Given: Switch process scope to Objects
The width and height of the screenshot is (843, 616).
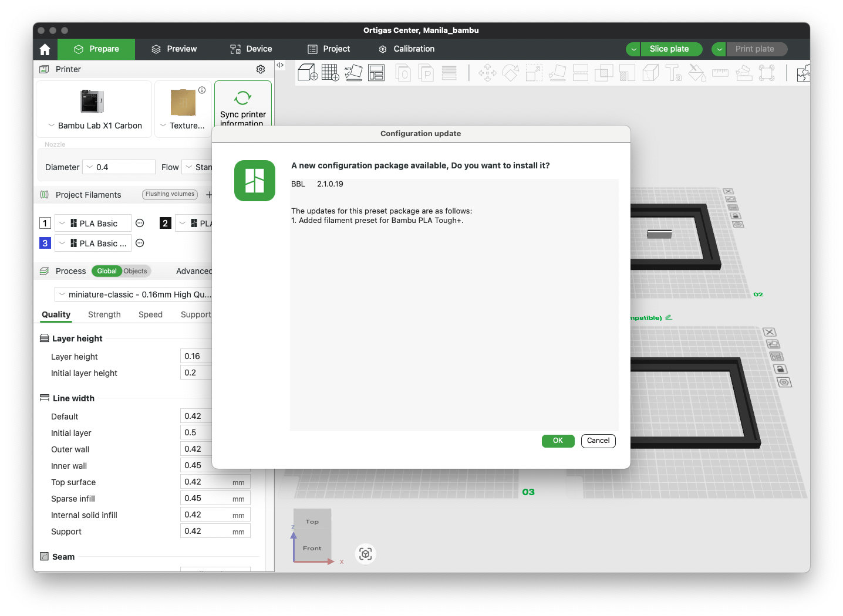Looking at the screenshot, I should coord(136,271).
